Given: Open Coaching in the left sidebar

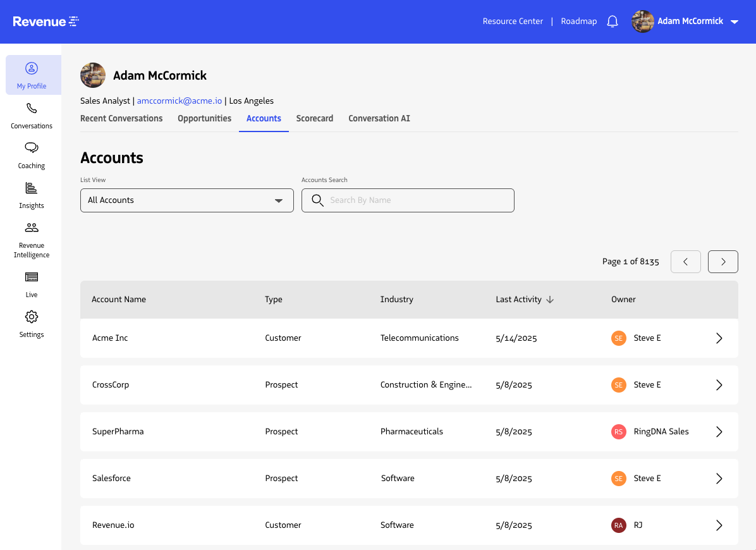Looking at the screenshot, I should [32, 149].
